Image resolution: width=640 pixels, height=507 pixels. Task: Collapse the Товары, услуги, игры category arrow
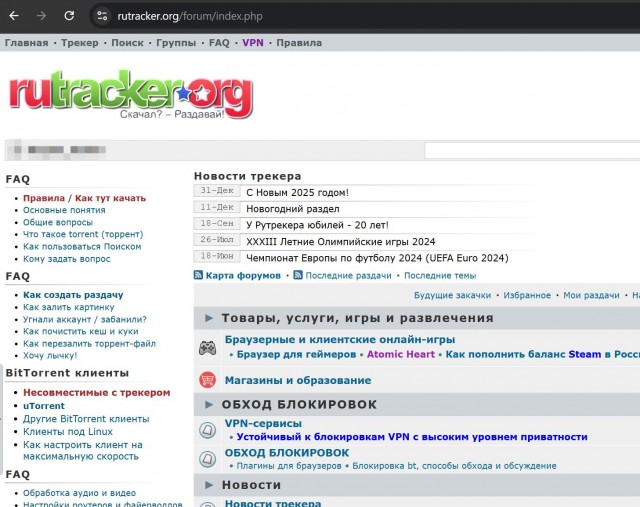click(209, 318)
